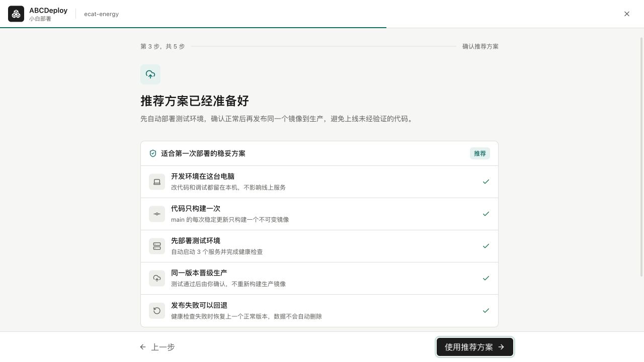Click checkmark in 发布失败可以回退 row
The image size is (644, 362).
coord(486,311)
